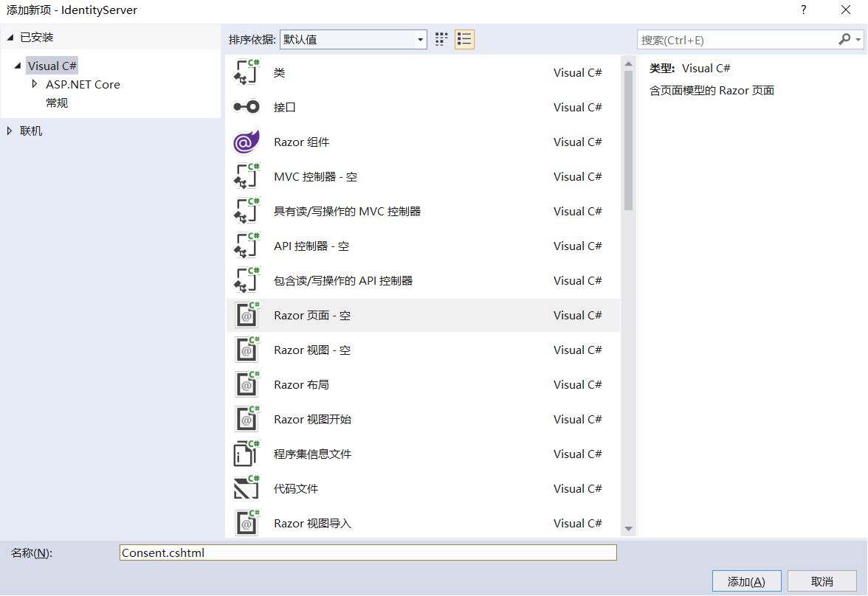Select the 接口 template name

click(x=285, y=108)
